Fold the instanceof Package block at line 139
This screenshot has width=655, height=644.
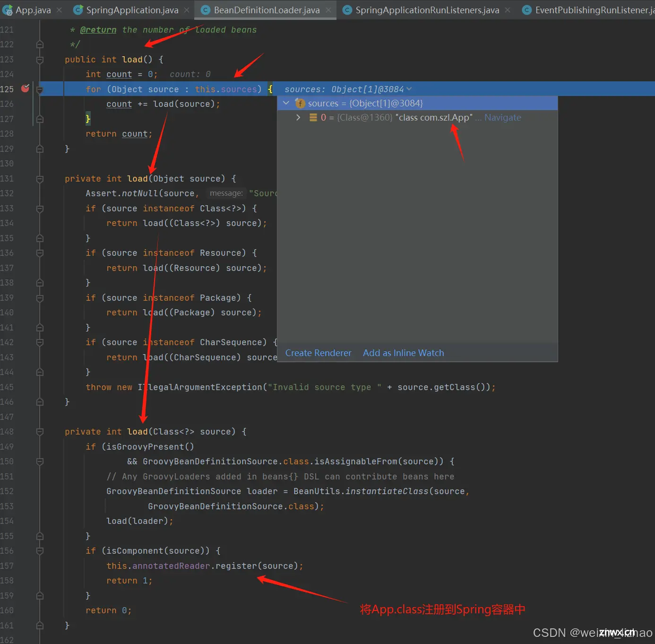[x=40, y=298]
